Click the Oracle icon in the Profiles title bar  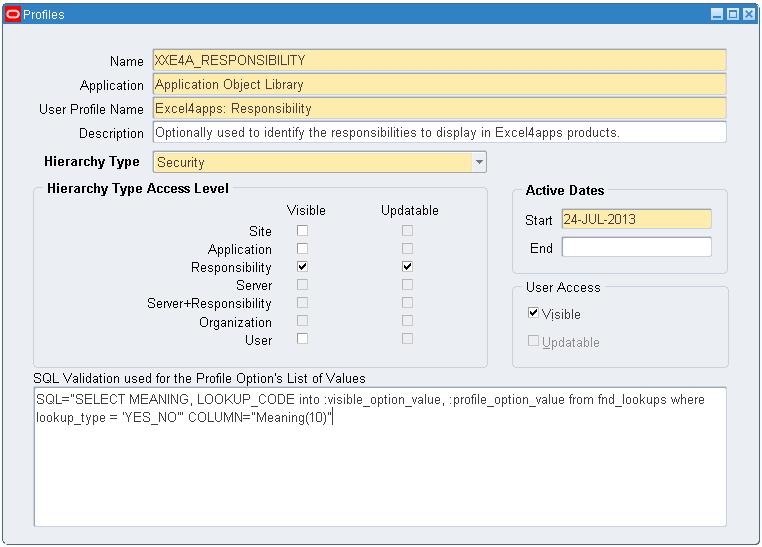tap(13, 15)
